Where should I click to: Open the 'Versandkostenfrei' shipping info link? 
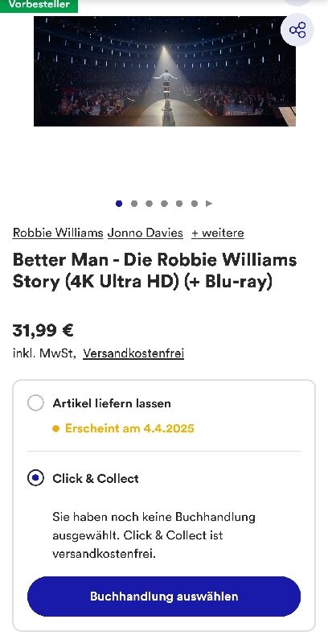tap(133, 353)
